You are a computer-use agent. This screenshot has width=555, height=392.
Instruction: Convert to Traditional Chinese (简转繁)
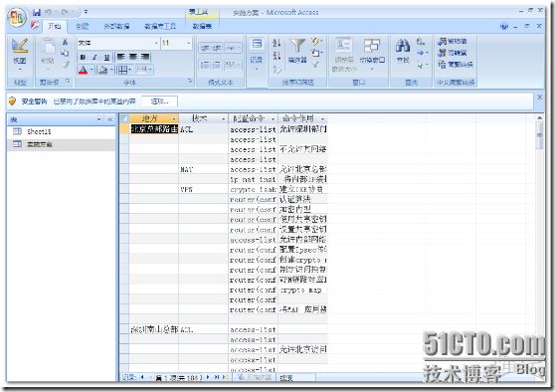tap(452, 53)
